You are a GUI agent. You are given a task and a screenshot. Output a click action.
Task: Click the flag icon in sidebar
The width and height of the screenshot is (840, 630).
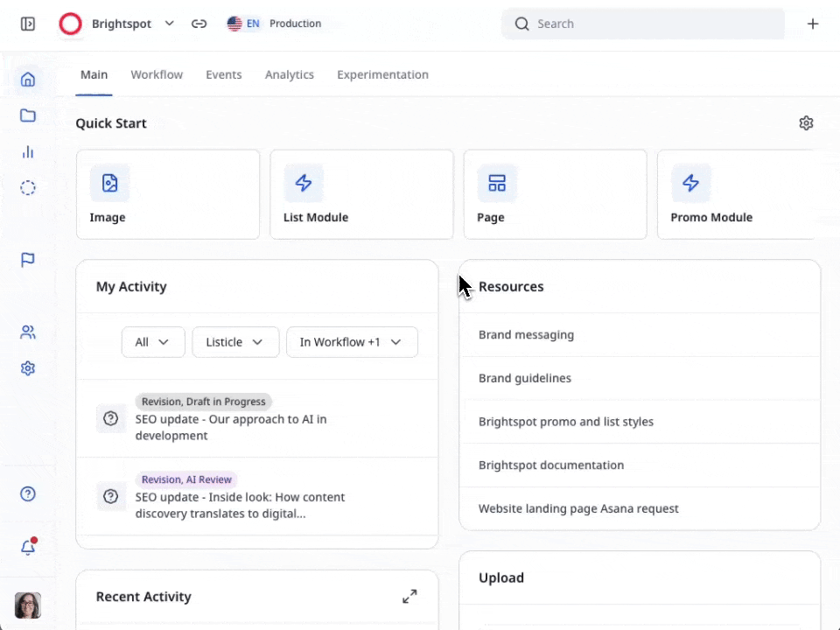pyautogui.click(x=28, y=260)
